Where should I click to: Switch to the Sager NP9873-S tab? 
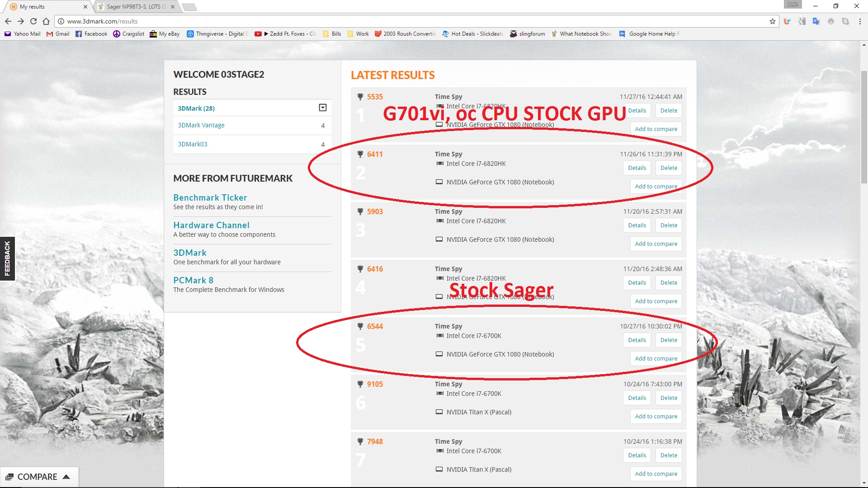tap(136, 7)
